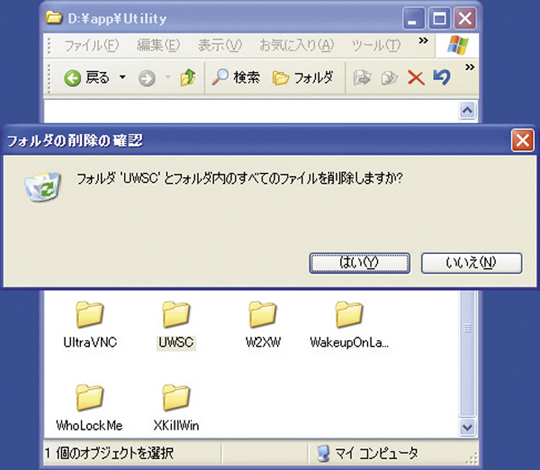The image size is (540, 470).
Task: Click the Move To folder icon
Action: pyautogui.click(x=362, y=78)
